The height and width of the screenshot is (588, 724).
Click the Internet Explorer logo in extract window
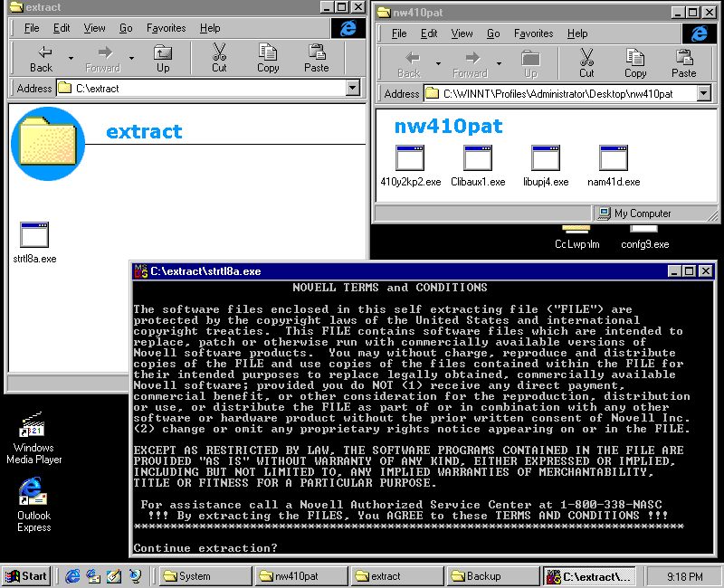click(348, 28)
